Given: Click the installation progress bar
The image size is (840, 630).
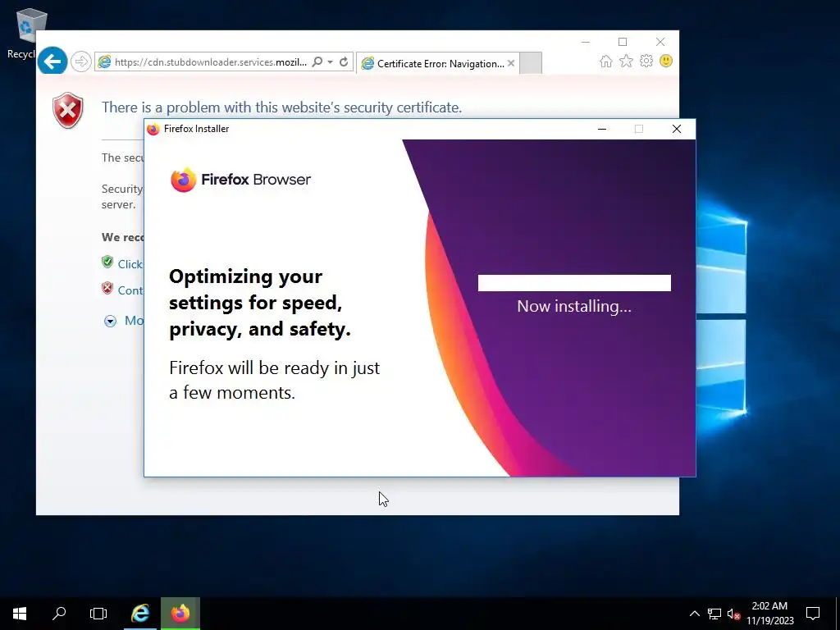Looking at the screenshot, I should [x=574, y=283].
